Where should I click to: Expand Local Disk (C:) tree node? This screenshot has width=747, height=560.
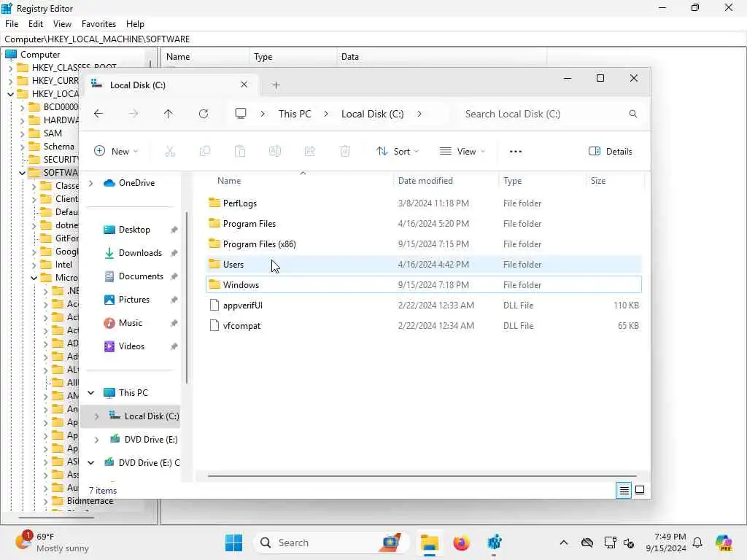pyautogui.click(x=97, y=416)
